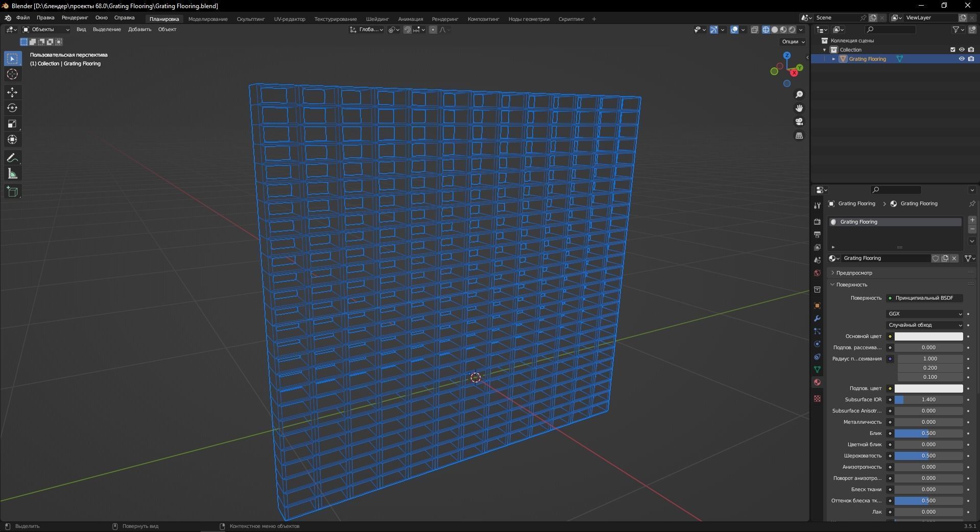The image size is (980, 532).
Task: Switch to UV-редактор workspace tab
Action: [x=290, y=19]
